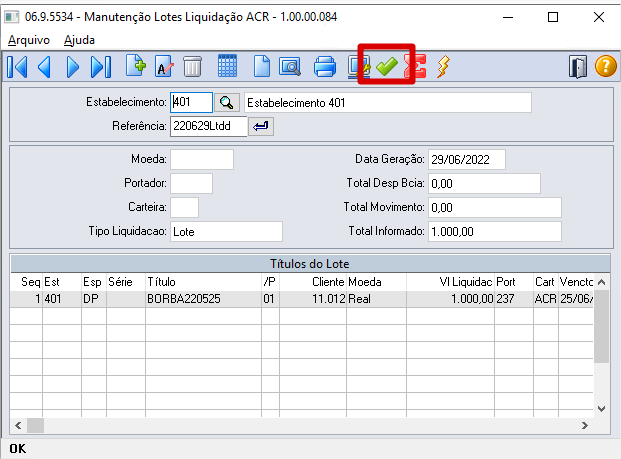Click the Tipo Liquidacao field Lote
The height and width of the screenshot is (459, 621).
tap(227, 231)
